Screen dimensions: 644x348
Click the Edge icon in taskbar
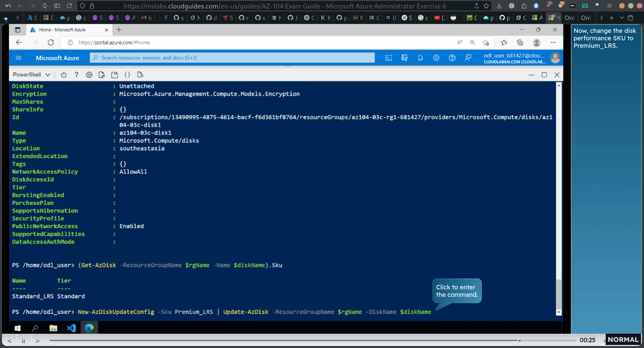[89, 328]
